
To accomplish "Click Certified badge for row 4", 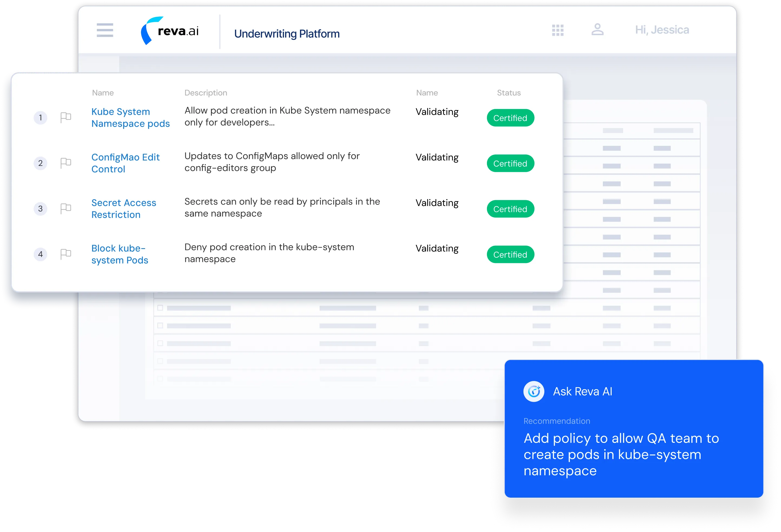I will point(510,255).
